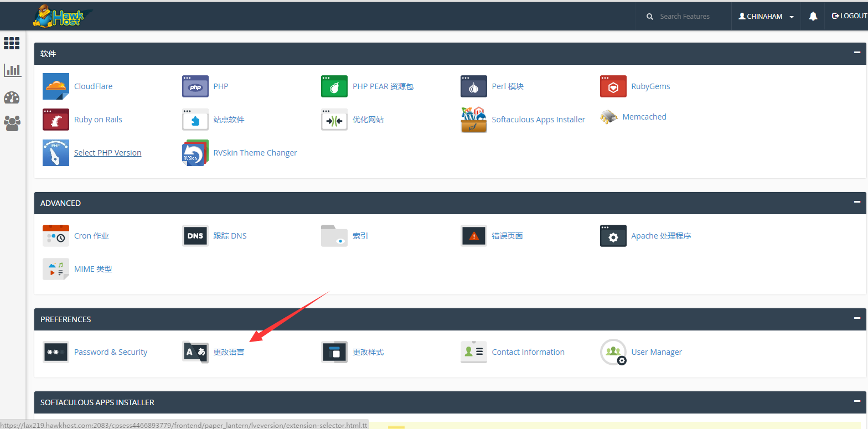Open the CloudFlare icon
Screen dimensions: 868x429
click(x=56, y=86)
